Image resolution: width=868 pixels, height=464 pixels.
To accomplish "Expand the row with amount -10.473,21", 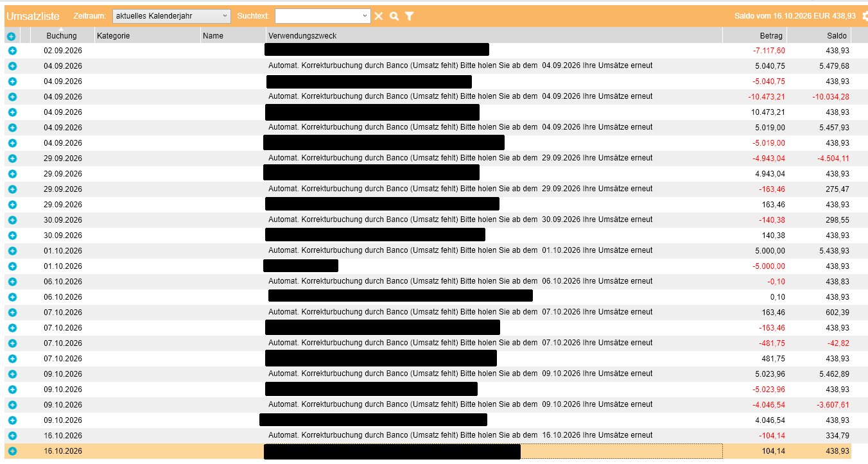I will tap(12, 97).
